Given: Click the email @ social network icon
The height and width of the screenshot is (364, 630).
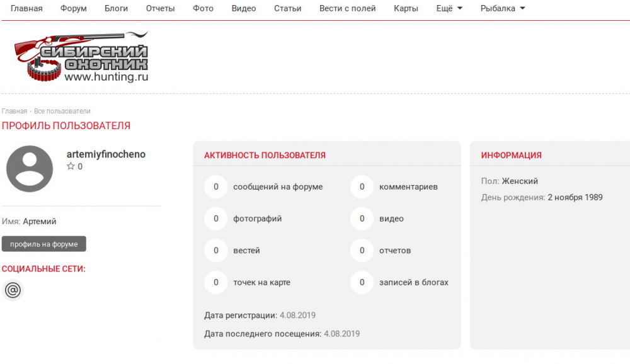Looking at the screenshot, I should (x=13, y=290).
